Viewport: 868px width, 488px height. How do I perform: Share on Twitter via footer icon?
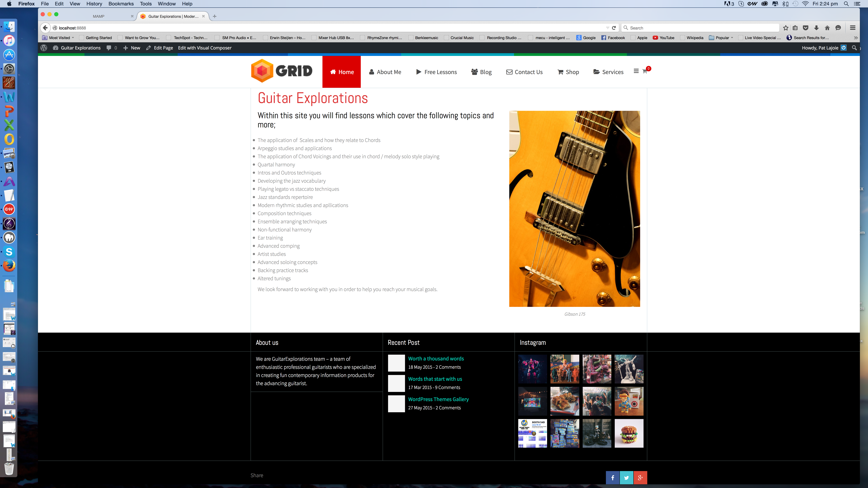(626, 477)
